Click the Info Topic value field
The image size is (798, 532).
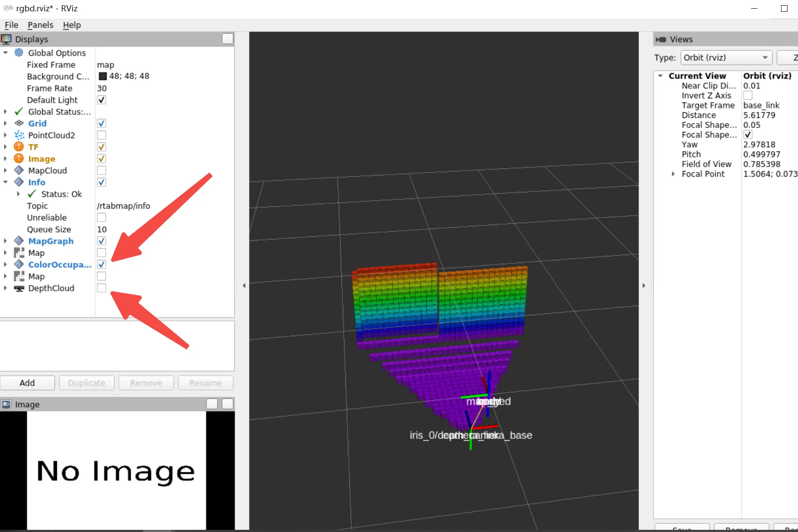tap(123, 206)
